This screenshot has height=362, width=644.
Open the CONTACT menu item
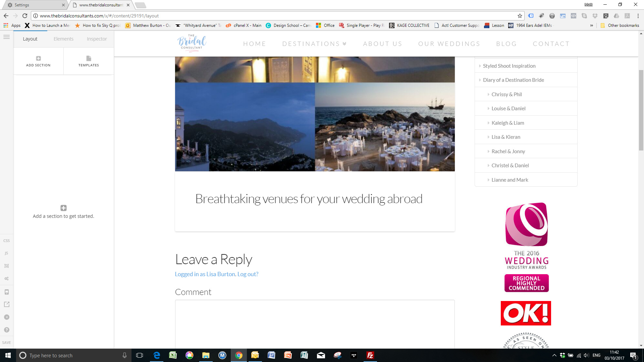tap(551, 44)
